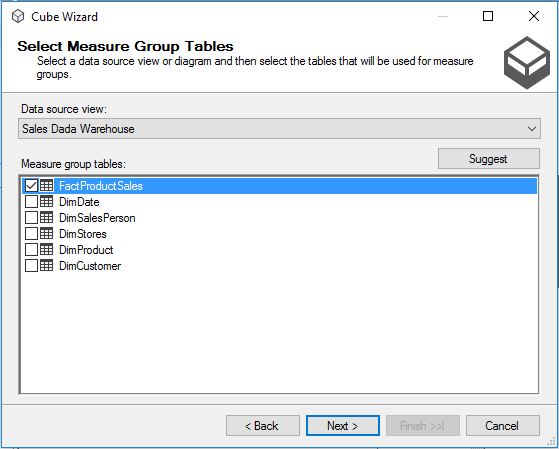The height and width of the screenshot is (449, 559).
Task: Check the DimDate checkbox
Action: coord(31,201)
